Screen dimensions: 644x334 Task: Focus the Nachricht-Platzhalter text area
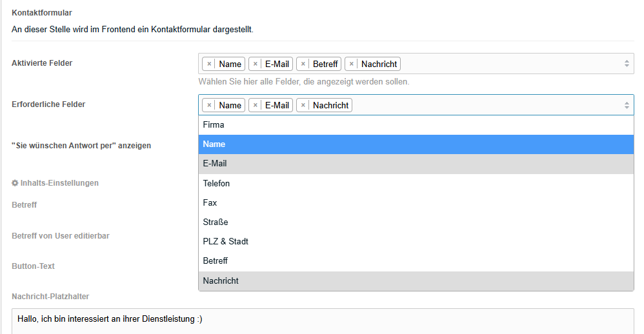point(323,321)
